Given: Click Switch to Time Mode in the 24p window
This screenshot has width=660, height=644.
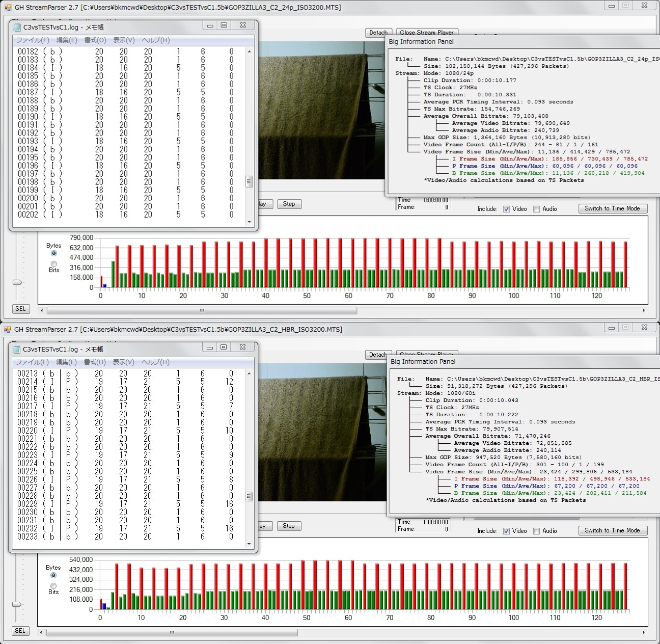Looking at the screenshot, I should pos(612,208).
